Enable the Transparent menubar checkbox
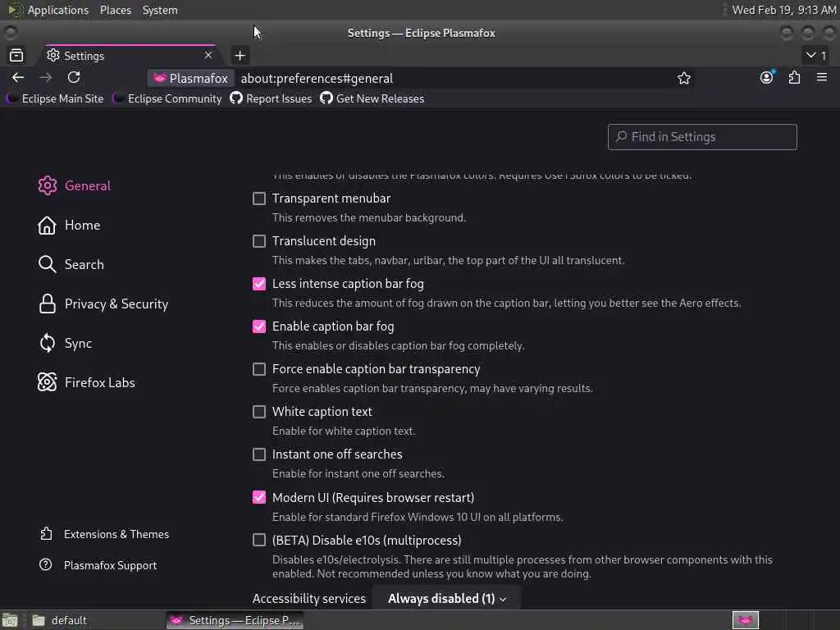The height and width of the screenshot is (630, 840). (259, 199)
